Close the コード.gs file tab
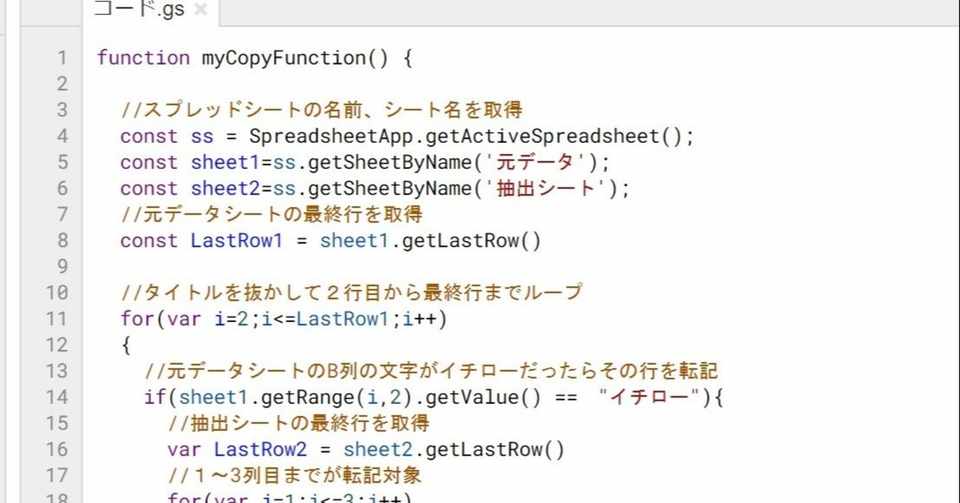The width and height of the screenshot is (960, 503). (x=200, y=10)
